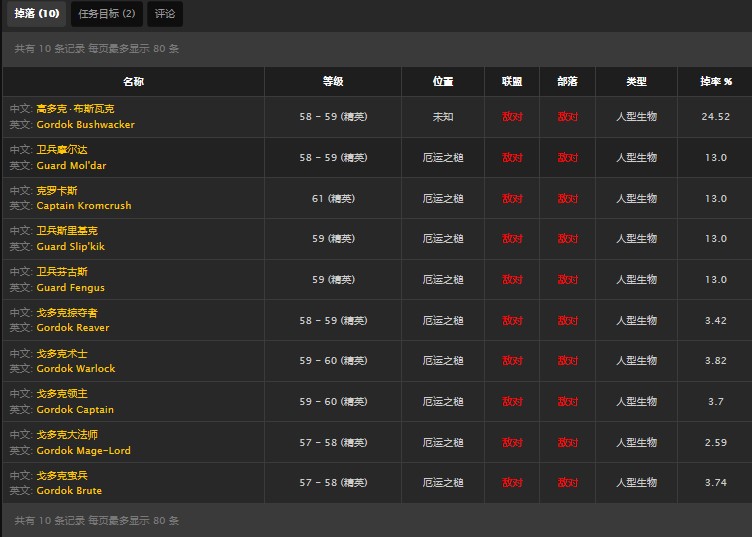This screenshot has width=752, height=537.
Task: Click Gordok Warlock name link
Action: point(75,368)
